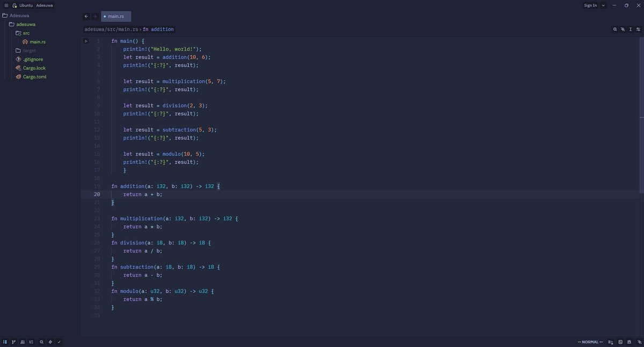This screenshot has width=644, height=347.
Task: Open .gitignore in the project tree
Action: click(33, 59)
